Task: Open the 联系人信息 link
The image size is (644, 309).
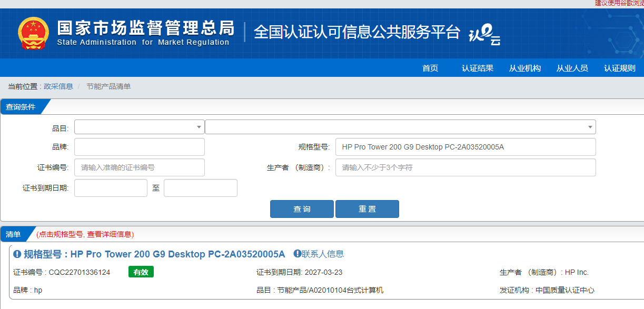Action: [x=323, y=254]
